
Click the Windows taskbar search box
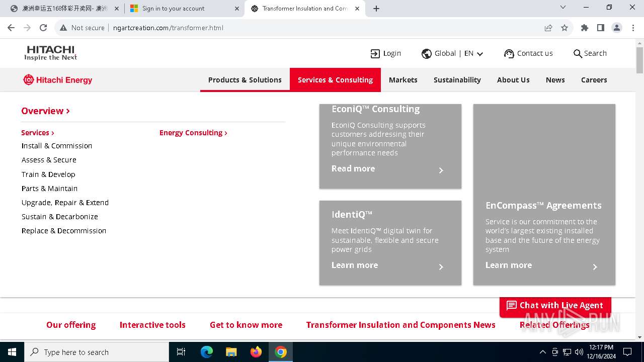point(97,352)
